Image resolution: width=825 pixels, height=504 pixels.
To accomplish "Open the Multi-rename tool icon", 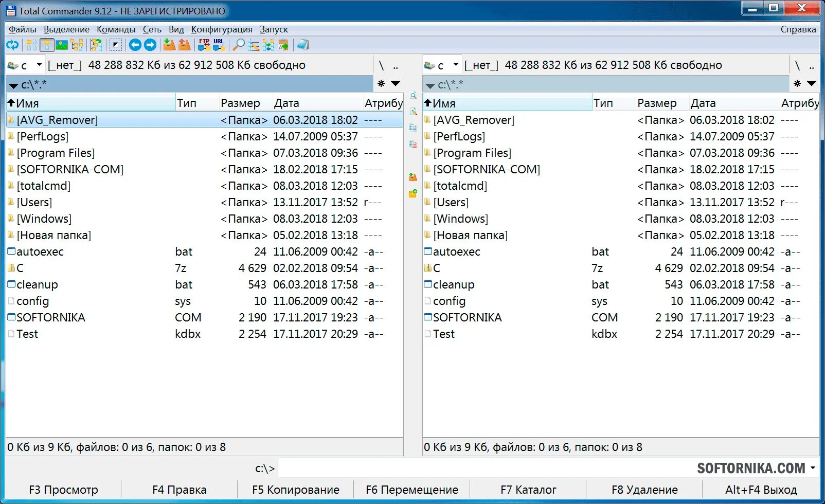I will 254,45.
